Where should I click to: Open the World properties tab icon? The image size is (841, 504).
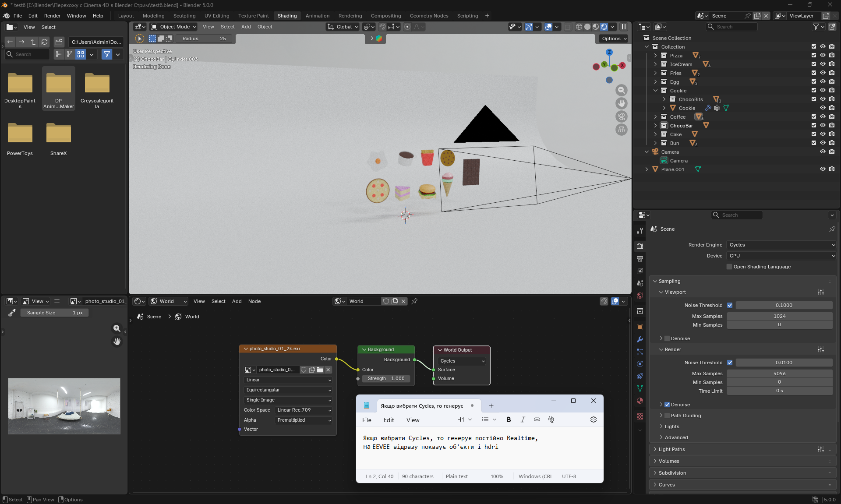(x=640, y=296)
